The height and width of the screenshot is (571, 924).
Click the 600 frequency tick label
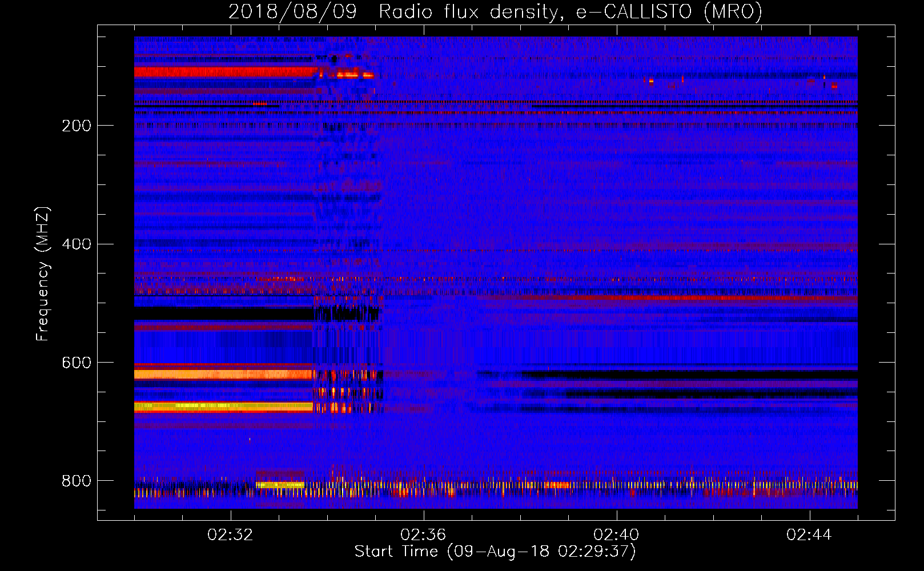click(77, 363)
